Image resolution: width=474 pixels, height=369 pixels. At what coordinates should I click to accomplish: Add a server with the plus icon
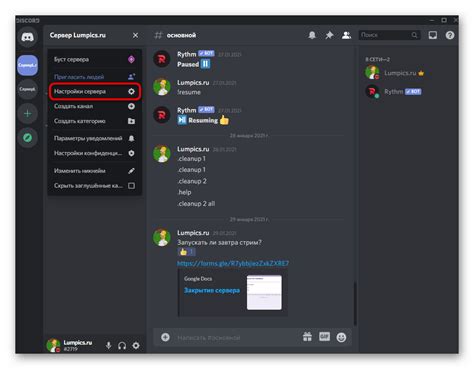27,114
